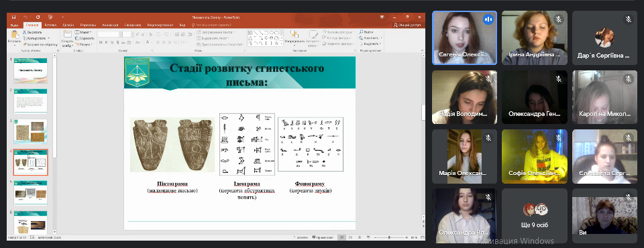Toggle Normal view button in status bar
This screenshot has height=248, width=644.
tap(341, 238)
